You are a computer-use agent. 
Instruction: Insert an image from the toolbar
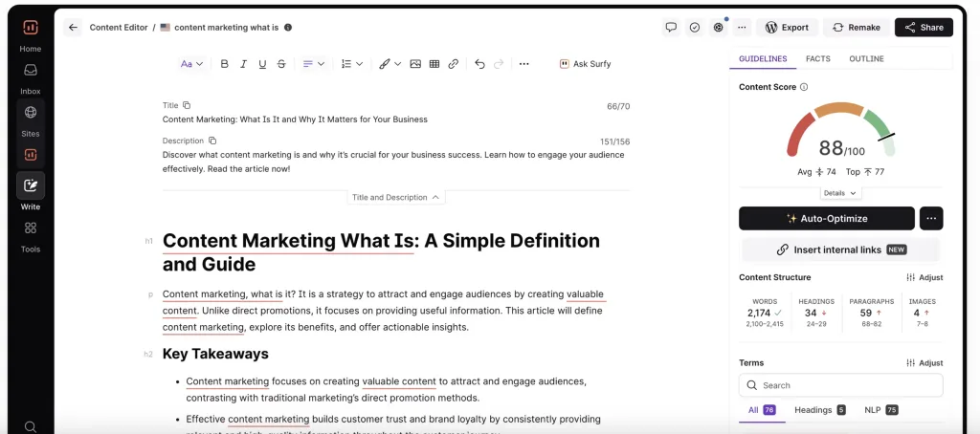point(415,64)
